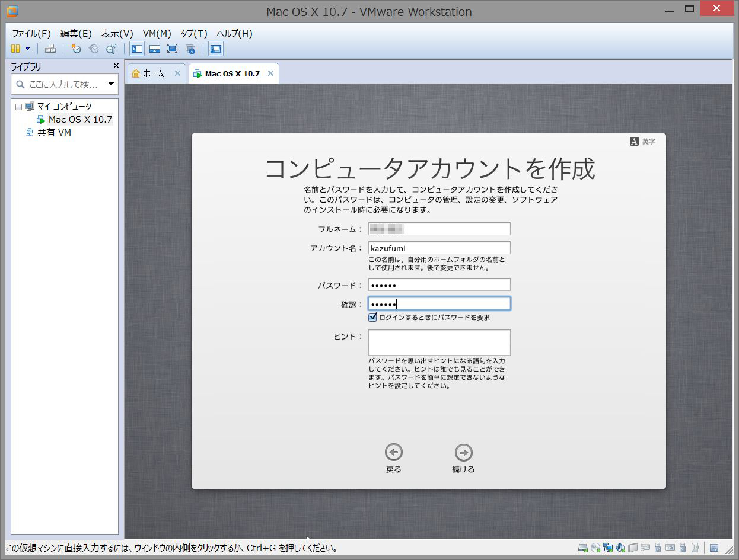The height and width of the screenshot is (560, 739).
Task: Open the タブ(T) menu
Action: coord(194,33)
